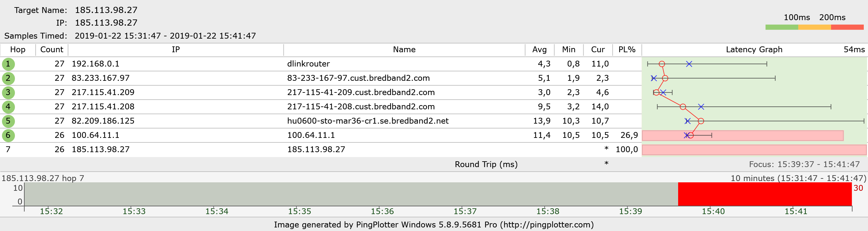This screenshot has height=231, width=868.
Task: Click the PL% column header
Action: (627, 50)
